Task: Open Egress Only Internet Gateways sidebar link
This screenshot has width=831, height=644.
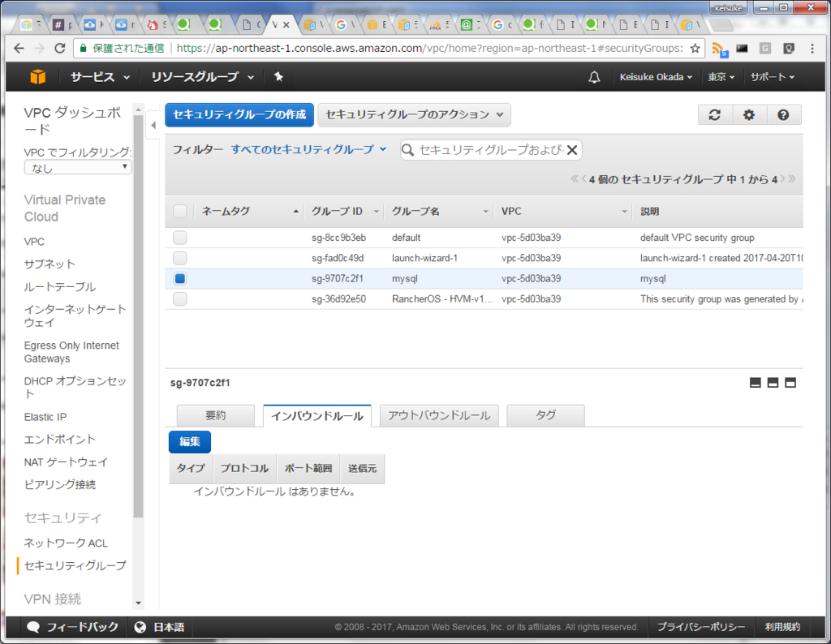Action: [71, 352]
